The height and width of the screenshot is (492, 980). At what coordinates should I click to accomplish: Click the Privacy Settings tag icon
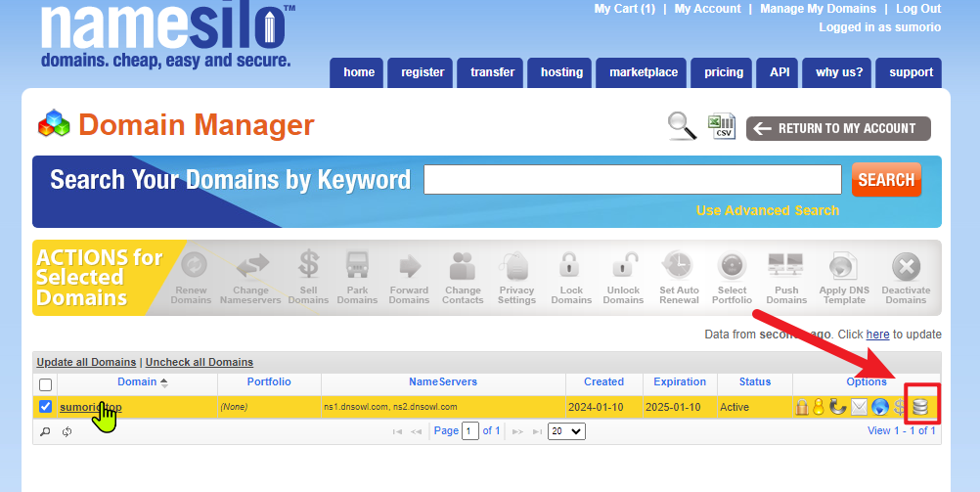tap(516, 268)
